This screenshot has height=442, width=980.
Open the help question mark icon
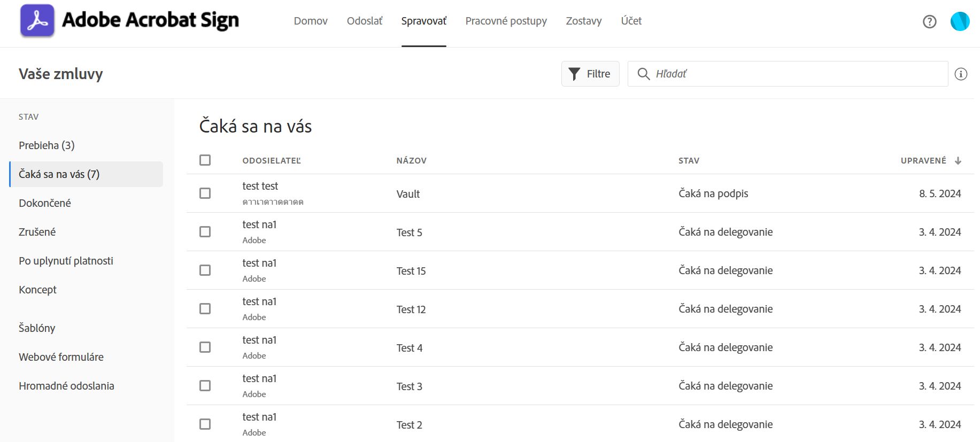929,21
